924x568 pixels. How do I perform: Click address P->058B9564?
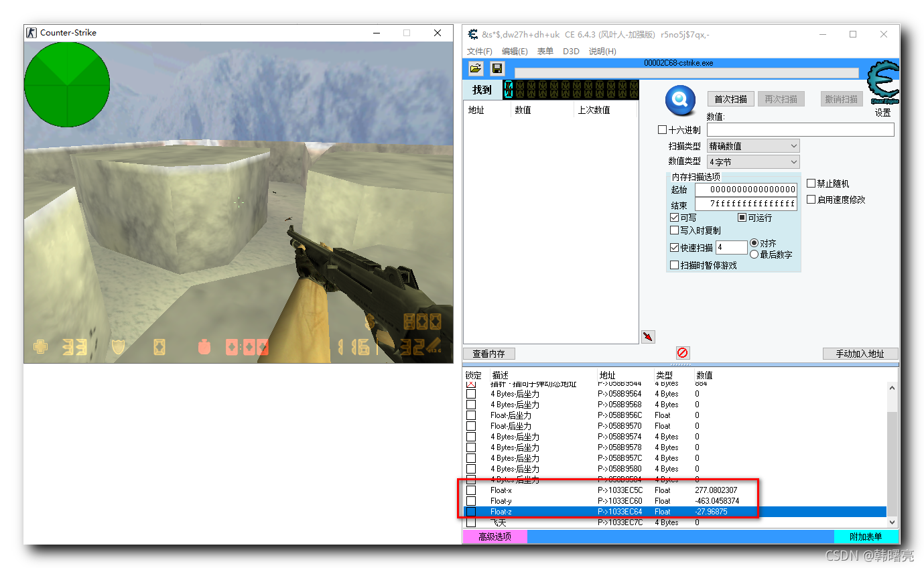pyautogui.click(x=620, y=394)
